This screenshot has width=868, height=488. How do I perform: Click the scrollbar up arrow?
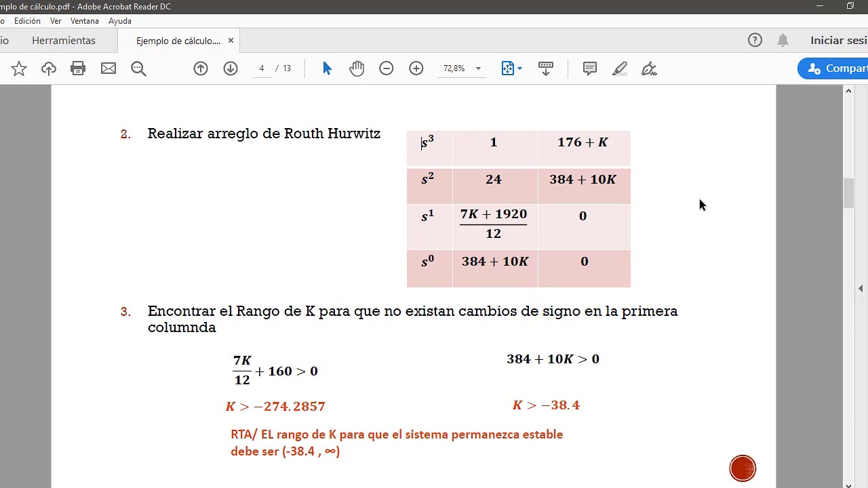(x=848, y=91)
